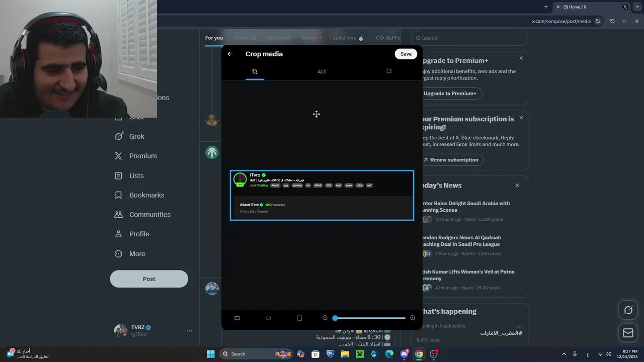Dismiss the Upgrade to Premium+ card
644x362 pixels.
[x=521, y=58]
